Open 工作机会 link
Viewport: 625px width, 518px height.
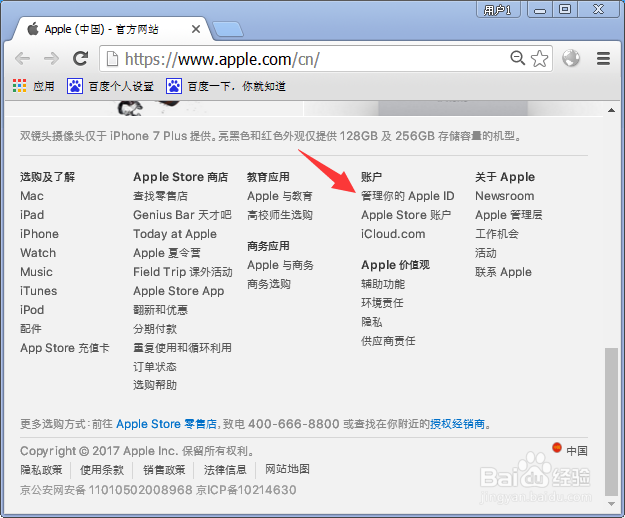pos(497,234)
